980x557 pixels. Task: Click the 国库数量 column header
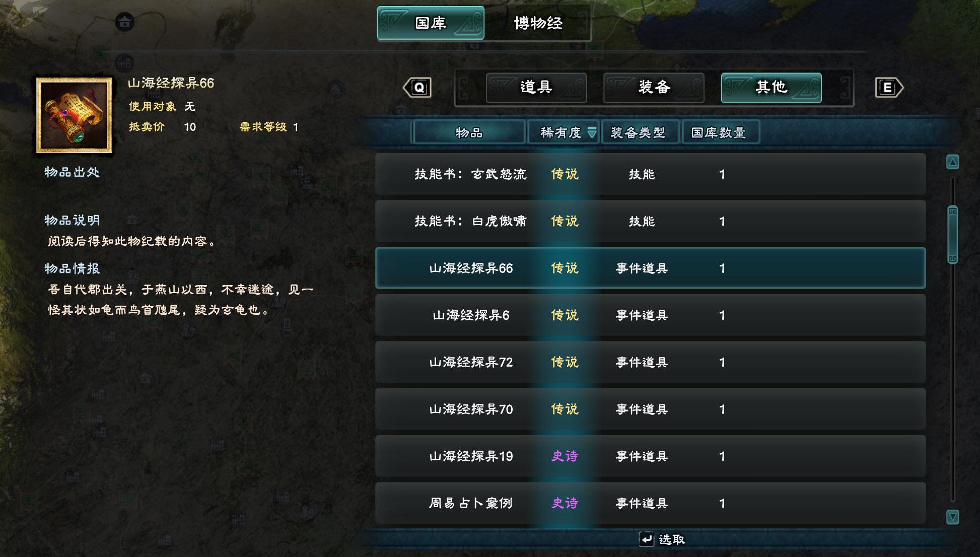coord(720,132)
